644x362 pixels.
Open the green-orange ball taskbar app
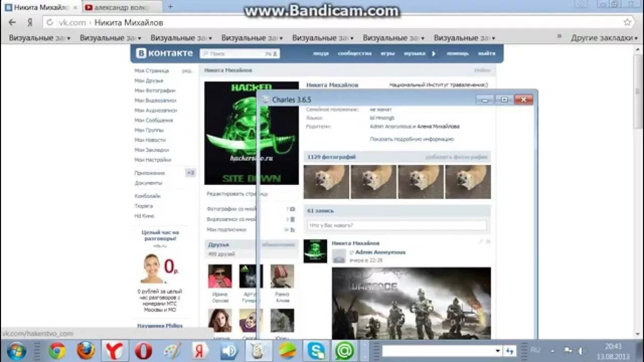[287, 350]
